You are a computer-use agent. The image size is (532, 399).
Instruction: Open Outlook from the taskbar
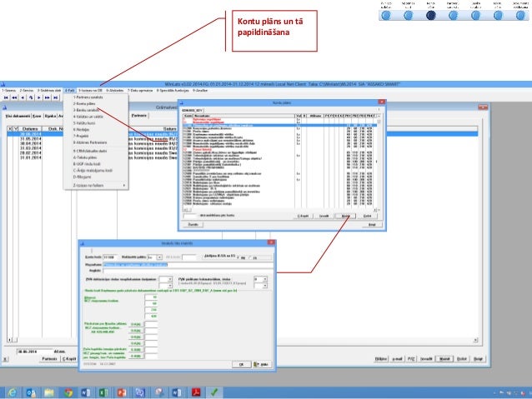click(x=31, y=392)
